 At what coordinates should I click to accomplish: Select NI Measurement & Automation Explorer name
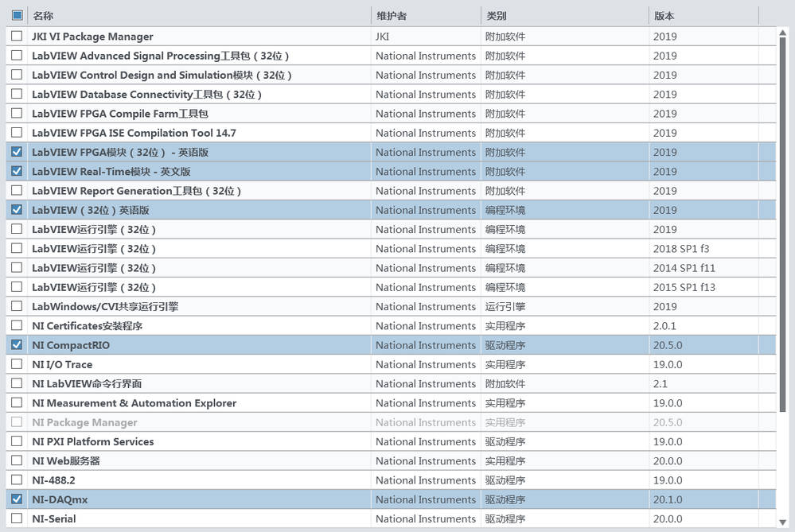click(134, 403)
